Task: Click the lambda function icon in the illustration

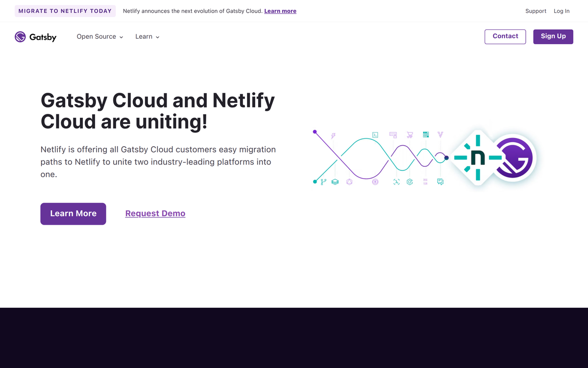Action: coord(396,182)
